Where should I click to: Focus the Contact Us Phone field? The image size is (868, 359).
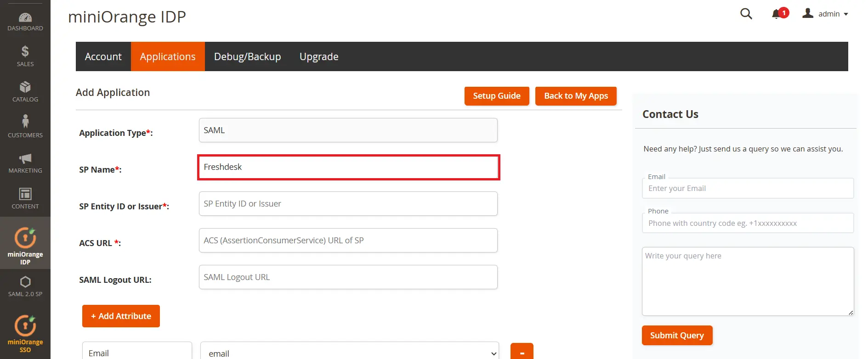point(748,223)
